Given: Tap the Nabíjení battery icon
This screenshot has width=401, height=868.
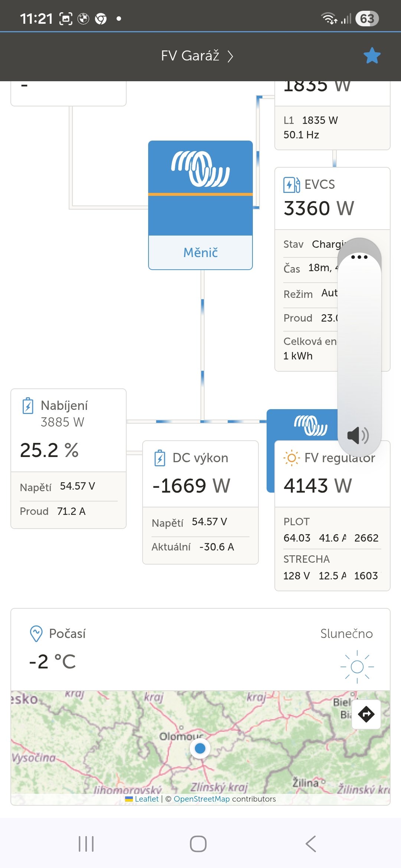Looking at the screenshot, I should 28,405.
